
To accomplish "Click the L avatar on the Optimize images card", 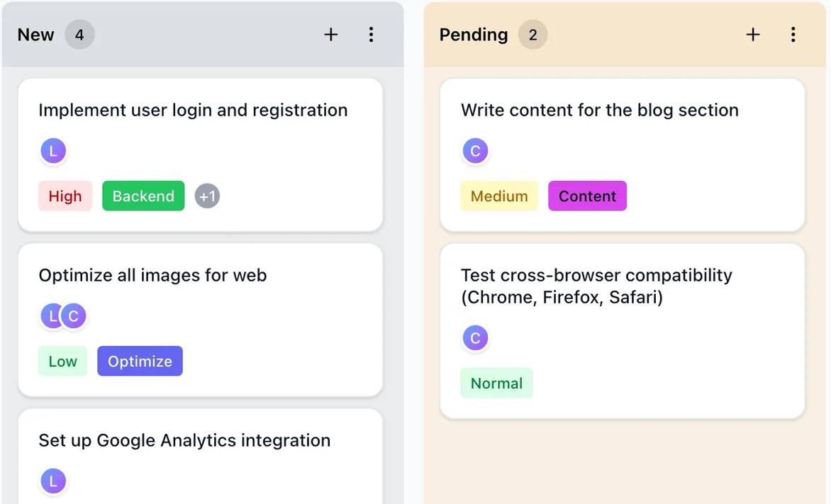I will point(50,316).
